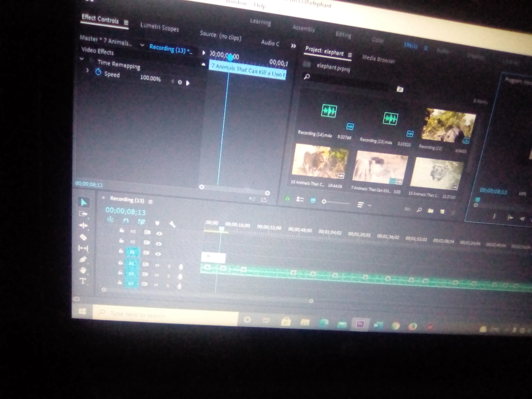Switch to the Editing workspace

pyautogui.click(x=343, y=35)
